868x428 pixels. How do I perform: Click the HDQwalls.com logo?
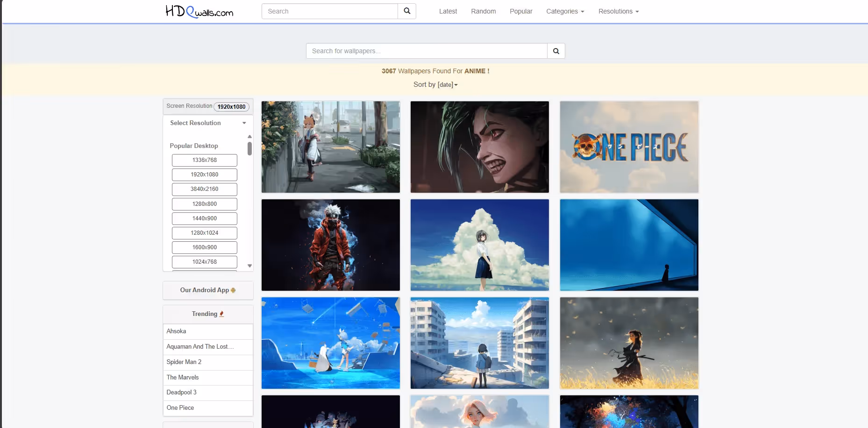(x=199, y=11)
